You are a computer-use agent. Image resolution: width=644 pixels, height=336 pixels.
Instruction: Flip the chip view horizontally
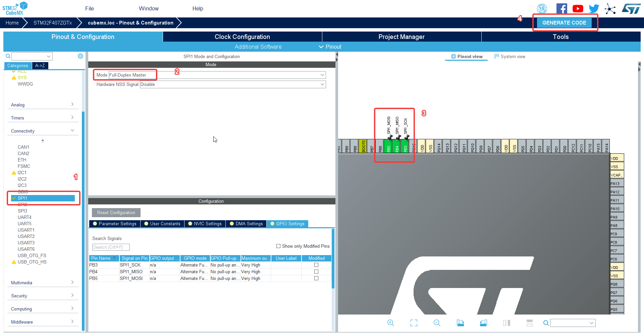pyautogui.click(x=506, y=323)
